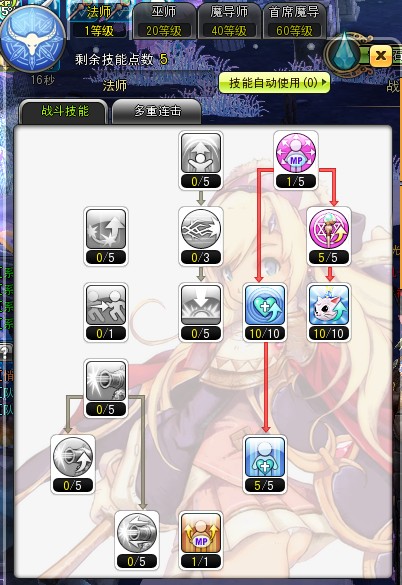The height and width of the screenshot is (585, 402).
Task: Select the heart heal upgrade skill 10/10
Action: tap(265, 305)
